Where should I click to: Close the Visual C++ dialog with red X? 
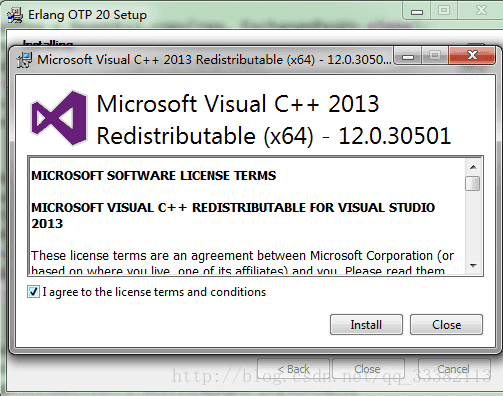(472, 55)
